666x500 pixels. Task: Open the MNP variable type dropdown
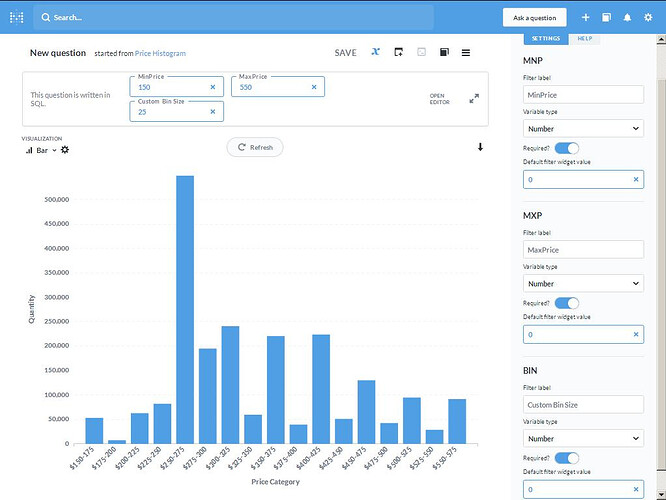click(x=583, y=129)
